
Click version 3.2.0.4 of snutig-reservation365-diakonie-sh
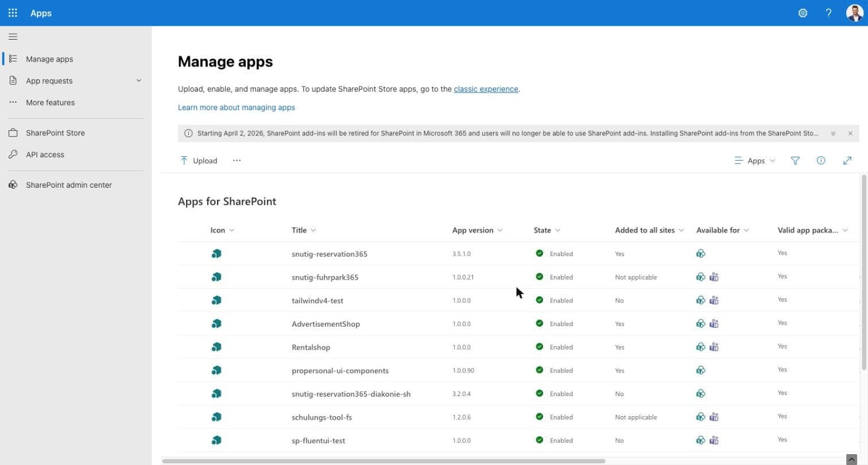click(462, 394)
